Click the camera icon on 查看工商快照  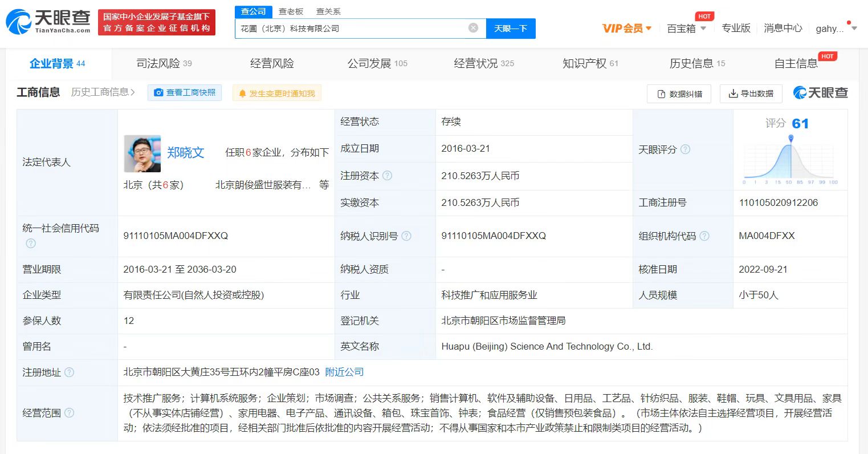(x=158, y=93)
